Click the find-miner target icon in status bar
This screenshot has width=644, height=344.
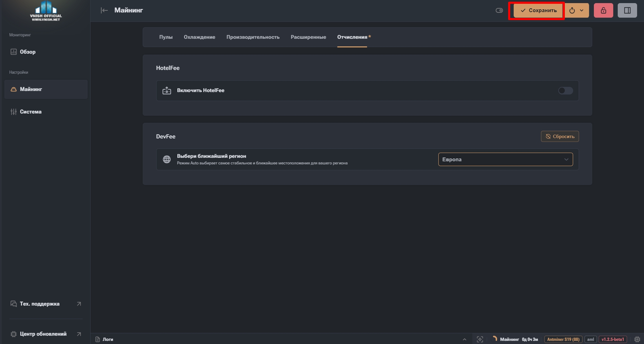click(x=480, y=340)
